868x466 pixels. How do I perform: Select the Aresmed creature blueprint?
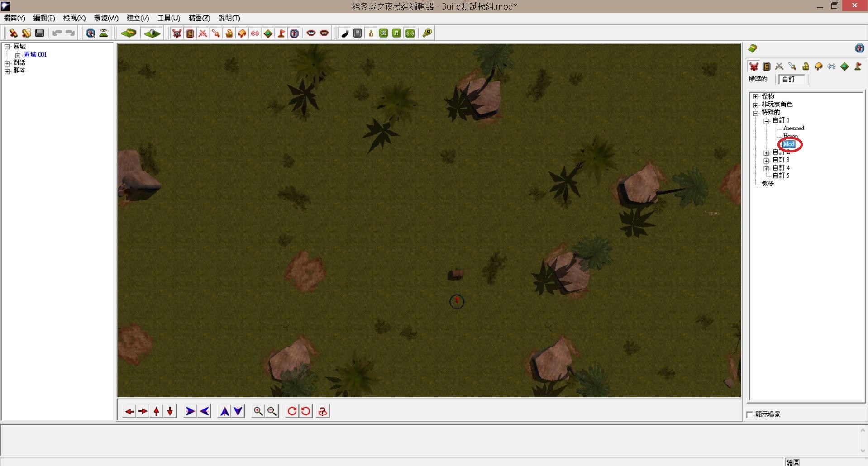(x=793, y=128)
